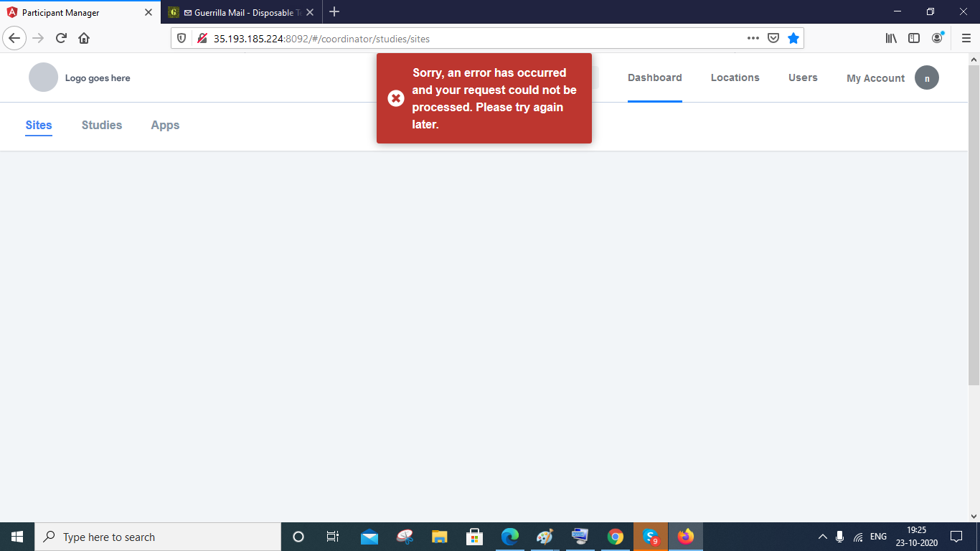Viewport: 980px width, 551px height.
Task: Open the Windows notification center
Action: pos(956,537)
